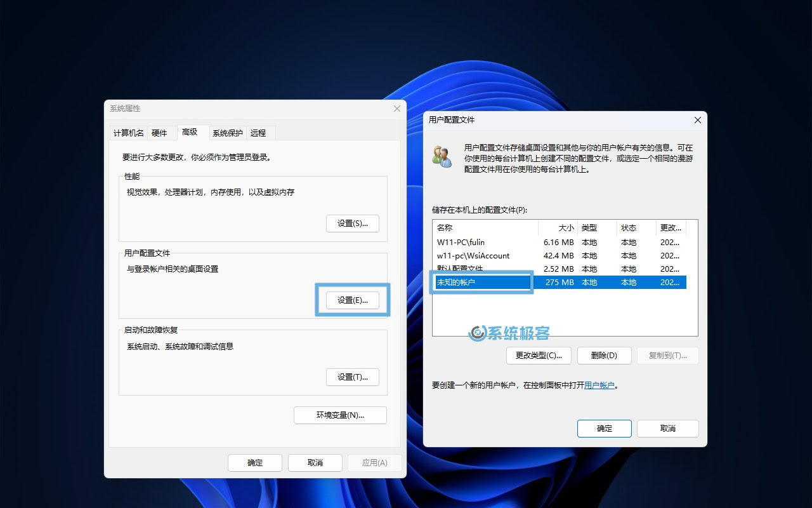Screen dimensions: 812x508
Task: Close the 系统属性 window
Action: click(x=397, y=109)
